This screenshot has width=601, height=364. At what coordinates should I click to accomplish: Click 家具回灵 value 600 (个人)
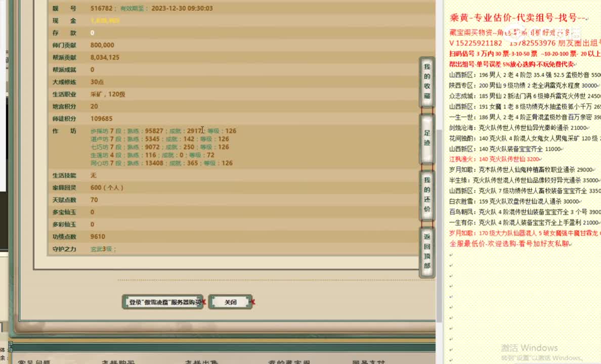coord(107,188)
